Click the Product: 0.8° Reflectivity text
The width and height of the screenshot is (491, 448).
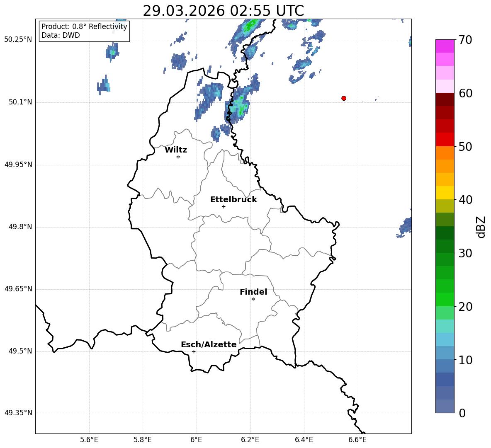click(x=84, y=27)
